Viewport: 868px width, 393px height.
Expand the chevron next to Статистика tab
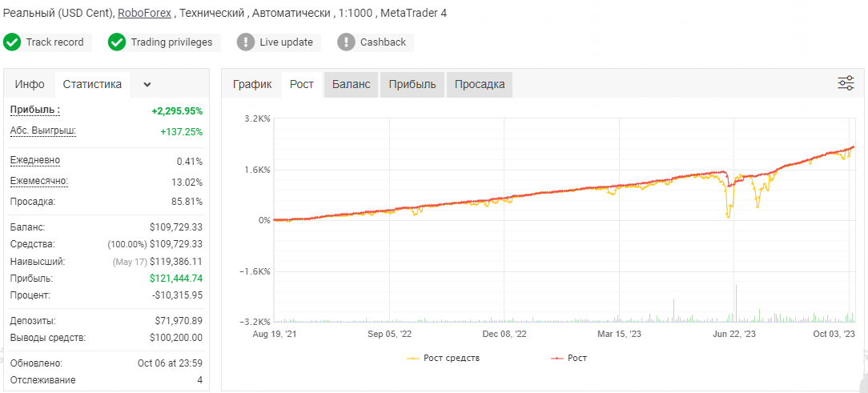[x=147, y=85]
